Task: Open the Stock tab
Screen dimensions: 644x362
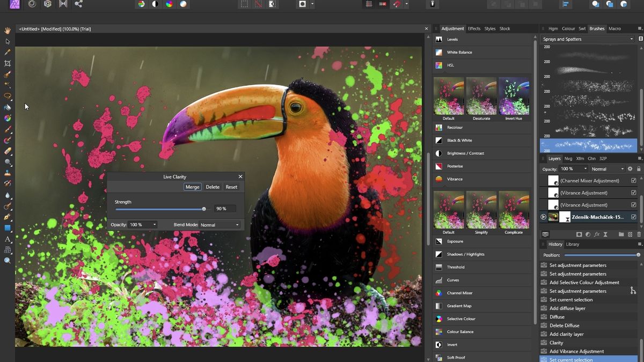Action: 504,28
